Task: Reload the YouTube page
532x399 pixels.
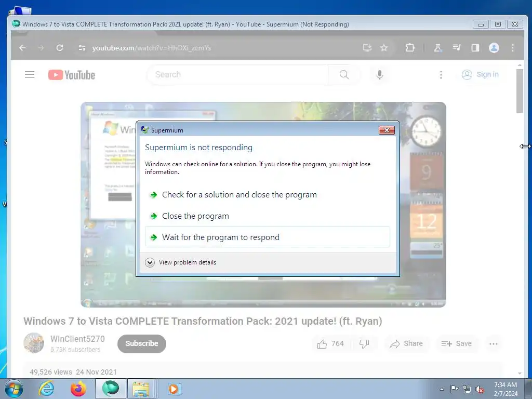Action: click(60, 48)
